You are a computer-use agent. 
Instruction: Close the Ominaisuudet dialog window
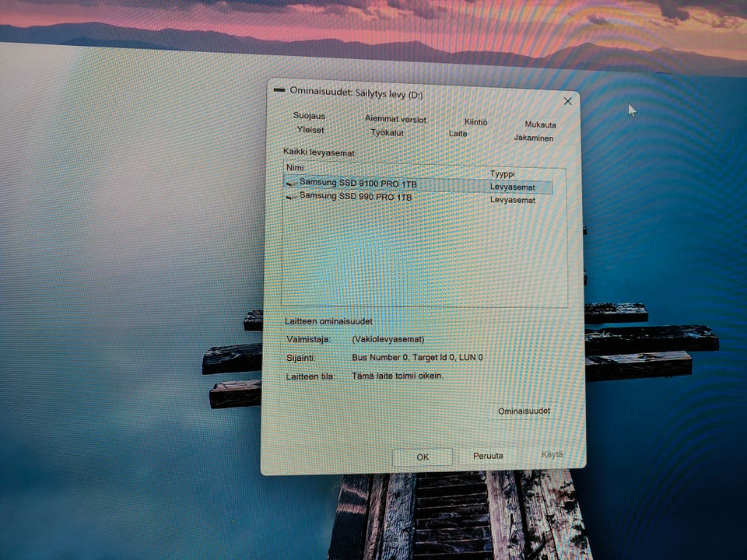click(567, 101)
